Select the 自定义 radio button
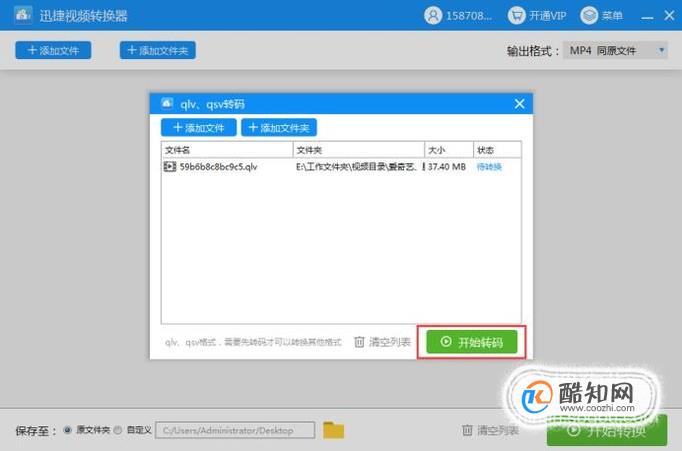The height and width of the screenshot is (451, 682). tap(118, 430)
